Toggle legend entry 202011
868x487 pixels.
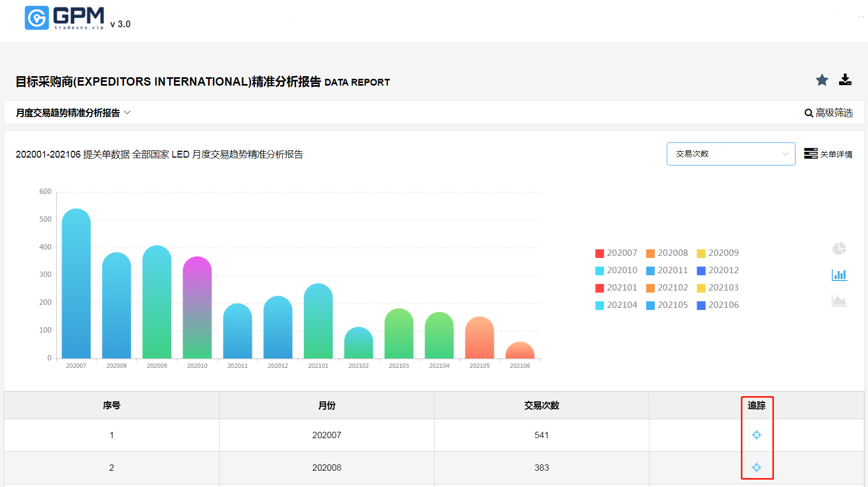tap(667, 271)
